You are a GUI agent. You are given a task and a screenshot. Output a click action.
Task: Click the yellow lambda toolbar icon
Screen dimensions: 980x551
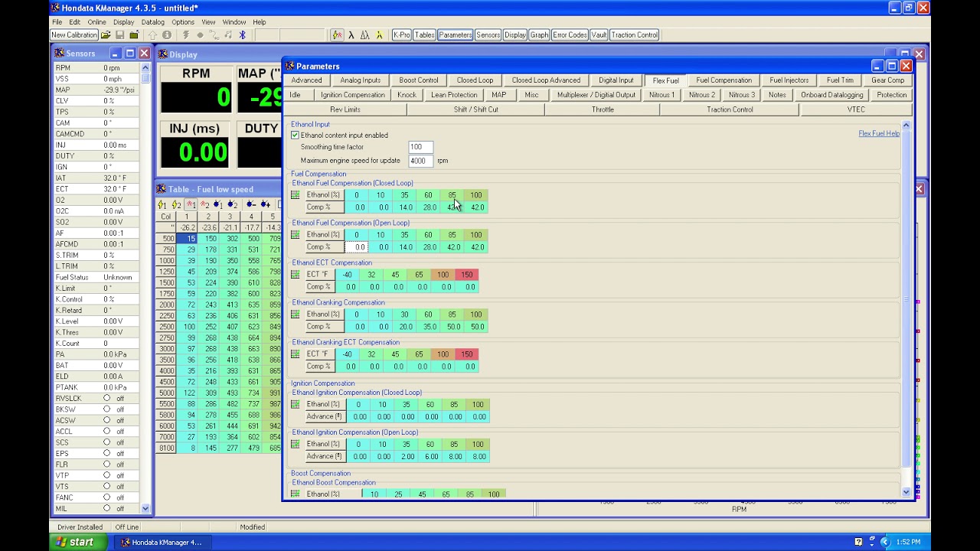pos(379,35)
